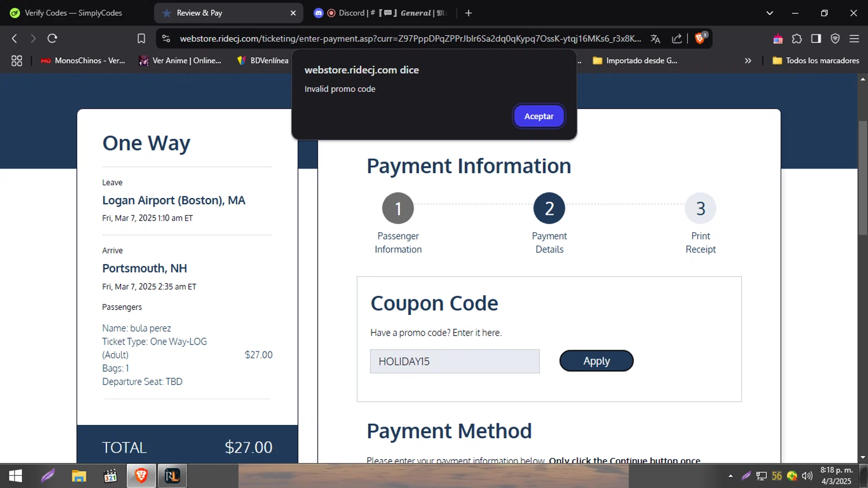Open File Explorer from the taskbar

pos(79,476)
